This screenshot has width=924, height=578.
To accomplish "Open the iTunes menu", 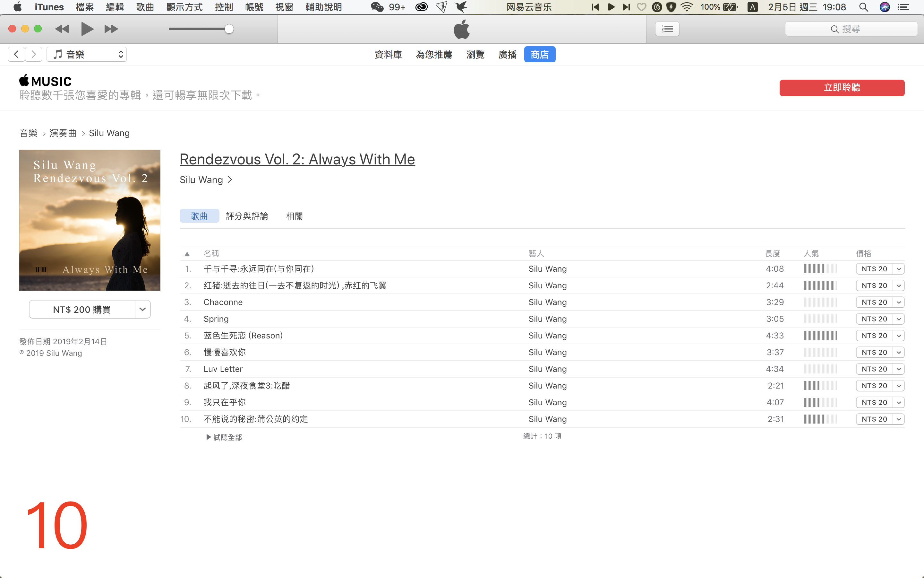I will 49,7.
